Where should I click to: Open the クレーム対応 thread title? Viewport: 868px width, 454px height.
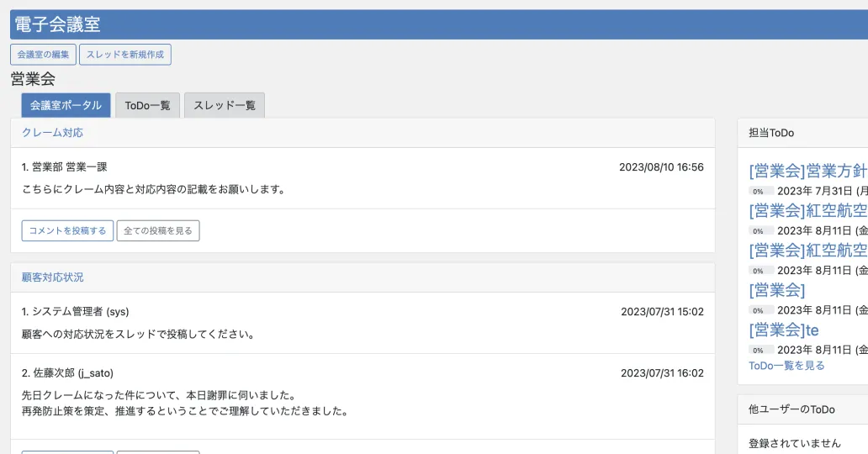click(x=52, y=133)
